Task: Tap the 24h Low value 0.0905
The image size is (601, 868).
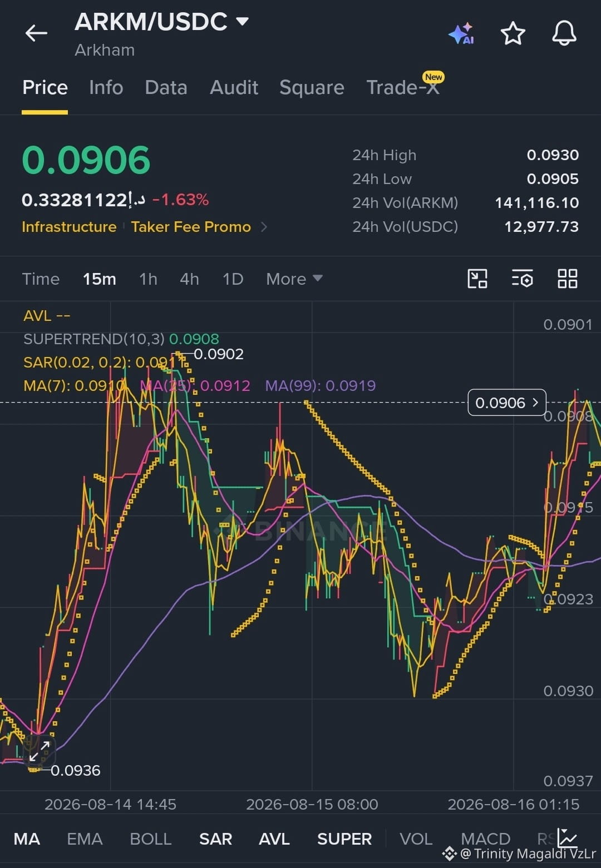Action: click(553, 179)
